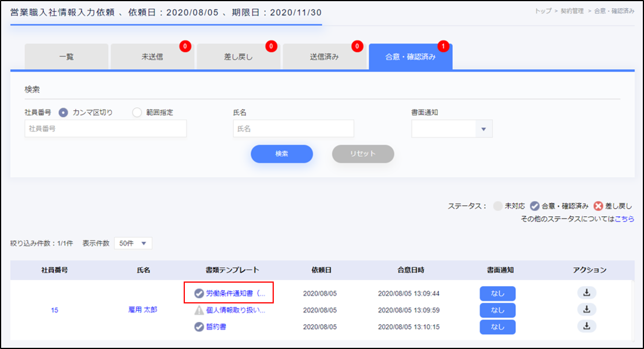Open 雇用 太郎 name link
The width and height of the screenshot is (644, 349).
pos(143,310)
